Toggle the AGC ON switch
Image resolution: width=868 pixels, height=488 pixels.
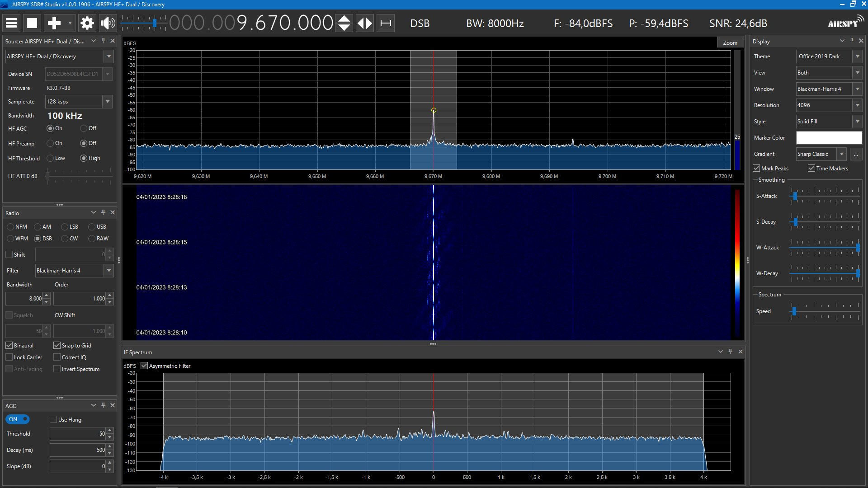[x=18, y=419]
